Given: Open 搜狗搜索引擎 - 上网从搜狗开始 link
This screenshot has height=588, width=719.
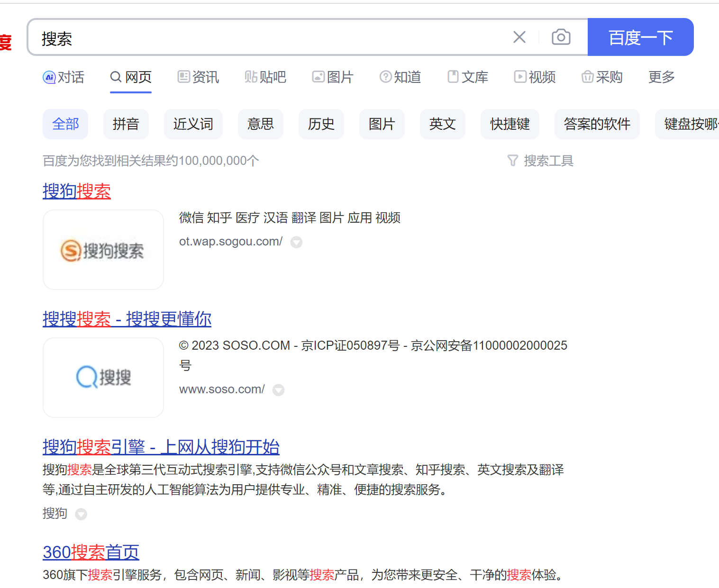Looking at the screenshot, I should tap(161, 447).
